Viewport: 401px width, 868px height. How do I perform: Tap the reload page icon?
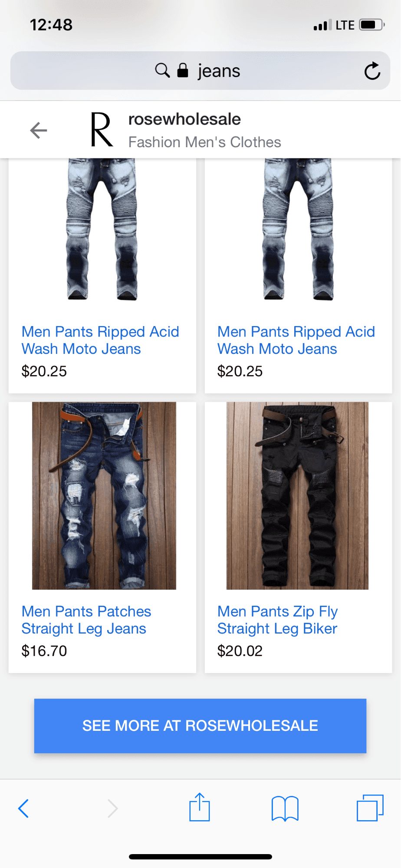(372, 71)
